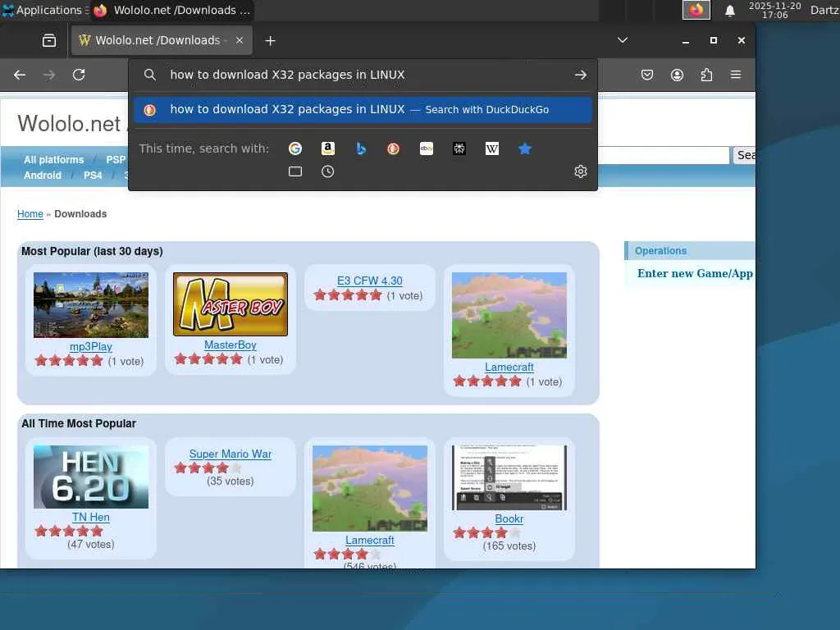Screen dimensions: 840x630
Task: Search with Amazon icon in the urlbar
Action: (328, 148)
